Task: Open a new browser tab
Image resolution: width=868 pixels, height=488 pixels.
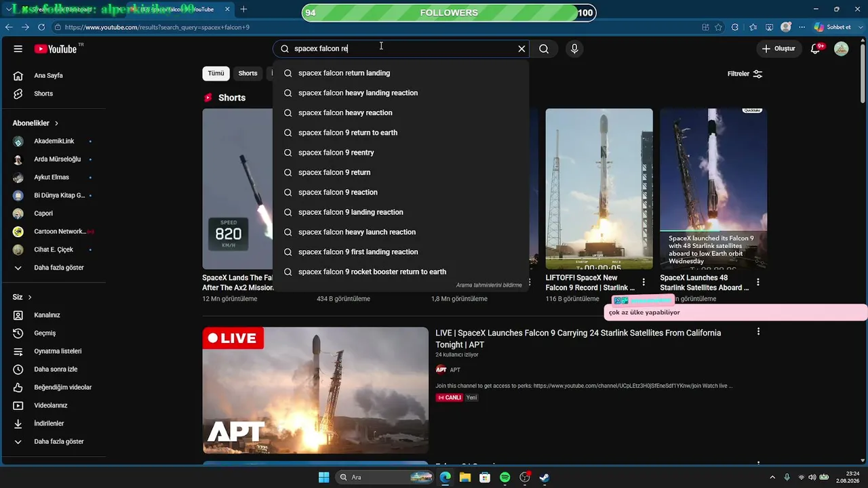Action: coord(243,9)
